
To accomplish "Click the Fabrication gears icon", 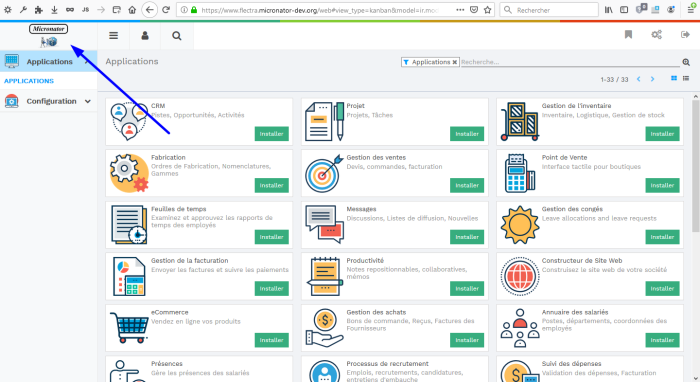I will 129,173.
